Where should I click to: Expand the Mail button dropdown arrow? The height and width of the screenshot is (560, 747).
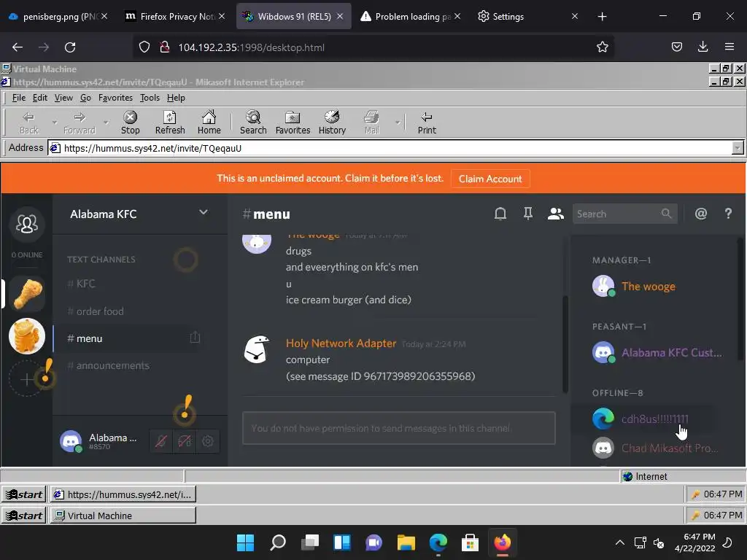[x=398, y=122]
